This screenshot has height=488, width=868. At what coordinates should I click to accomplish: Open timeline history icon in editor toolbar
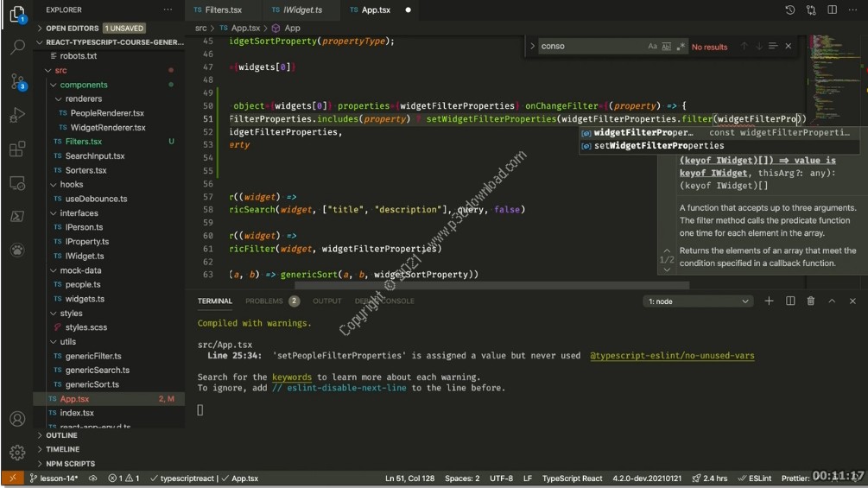tap(790, 10)
